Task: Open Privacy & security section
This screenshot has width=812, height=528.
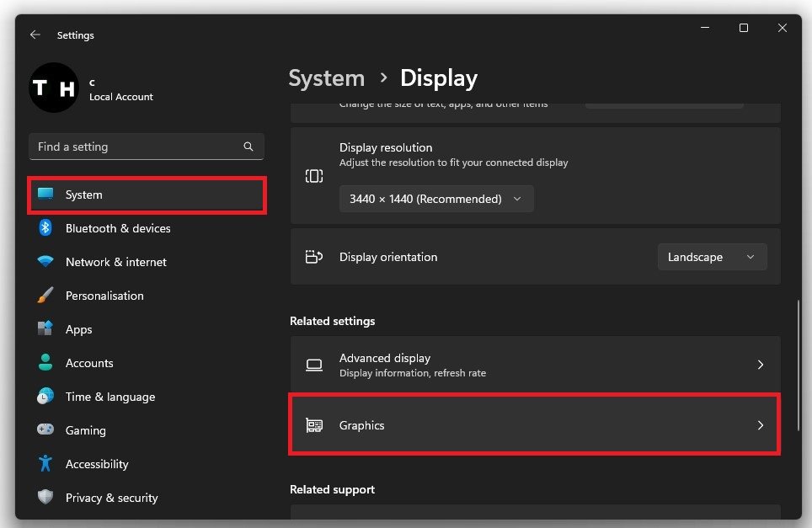Action: click(x=111, y=498)
